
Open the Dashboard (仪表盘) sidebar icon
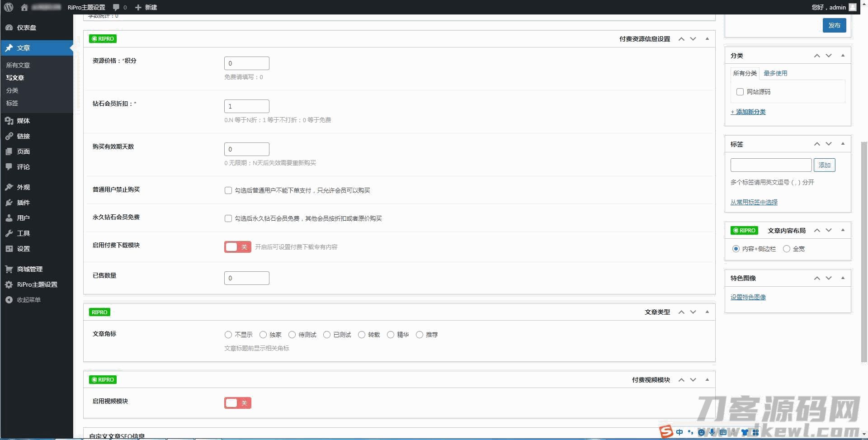9,28
